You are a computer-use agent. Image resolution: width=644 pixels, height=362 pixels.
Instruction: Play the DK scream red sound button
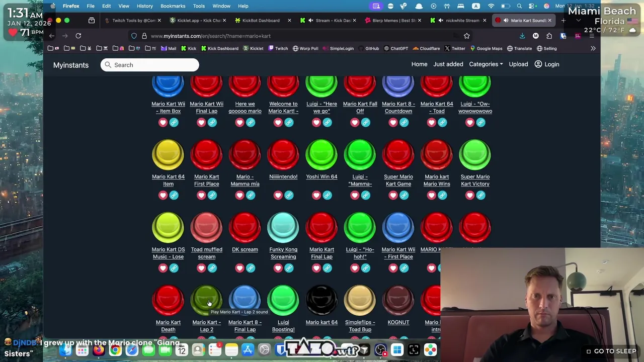pyautogui.click(x=245, y=228)
